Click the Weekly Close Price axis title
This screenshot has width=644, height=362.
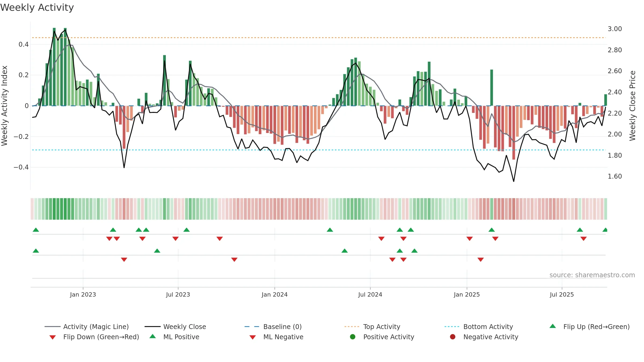click(632, 106)
